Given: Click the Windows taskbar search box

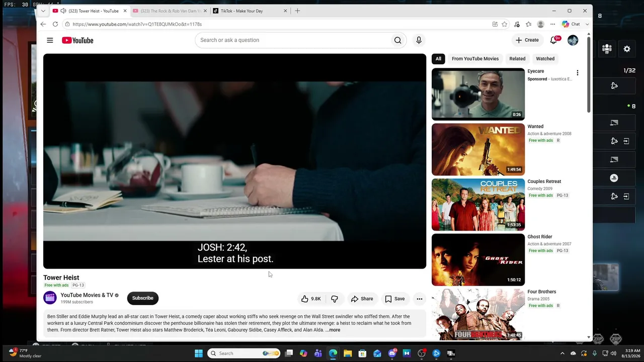Looking at the screenshot, I should [245, 353].
